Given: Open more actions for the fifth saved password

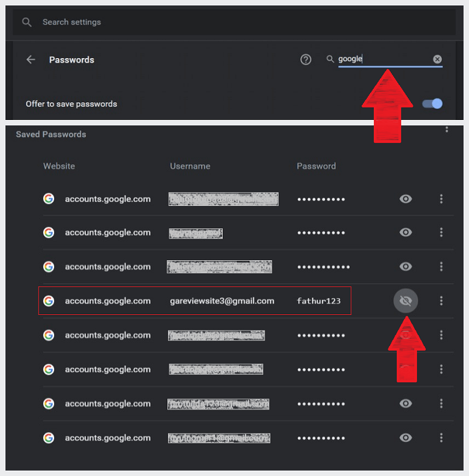Looking at the screenshot, I should point(441,335).
